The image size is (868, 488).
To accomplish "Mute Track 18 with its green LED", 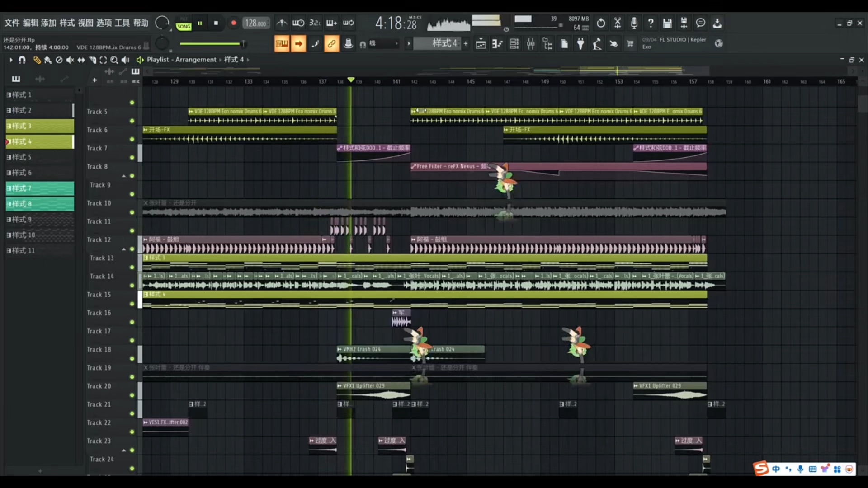I will pyautogui.click(x=132, y=358).
